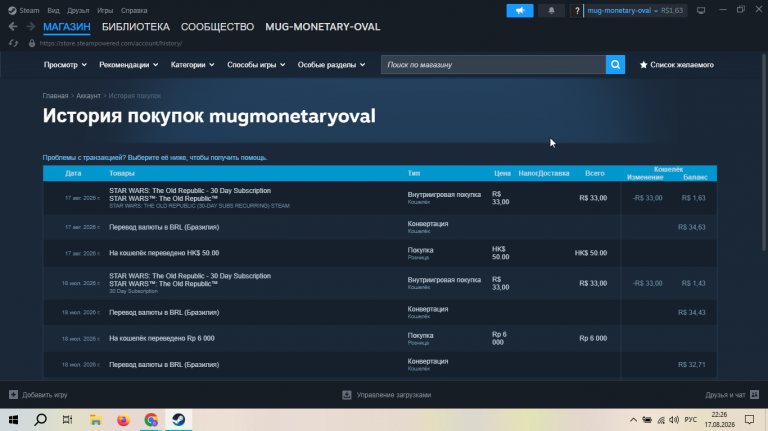The height and width of the screenshot is (431, 768).
Task: Switch to Big Picture mode monitor icon
Action: point(701,10)
